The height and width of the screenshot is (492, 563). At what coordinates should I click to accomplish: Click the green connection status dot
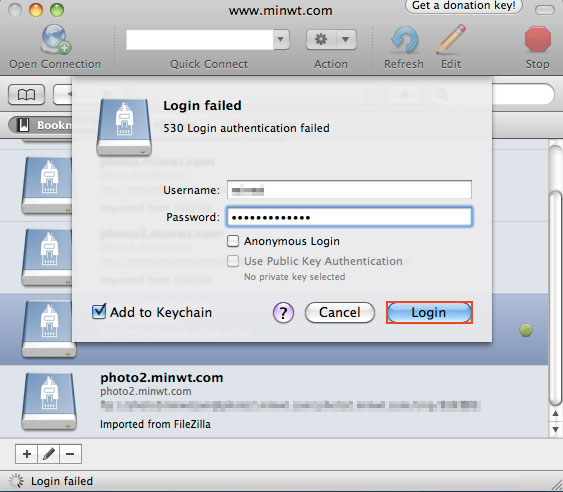click(x=526, y=330)
